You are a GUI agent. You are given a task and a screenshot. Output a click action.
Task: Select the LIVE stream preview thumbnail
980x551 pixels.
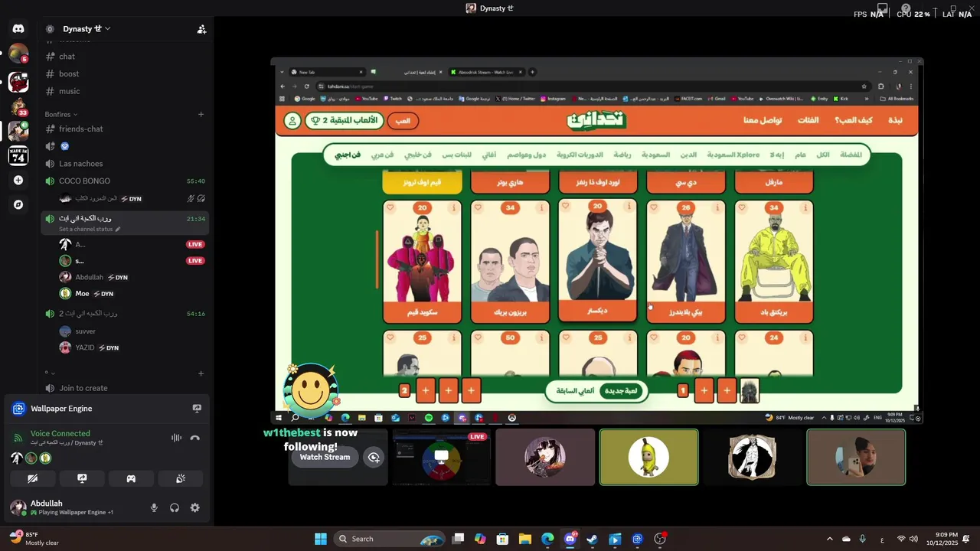tap(441, 458)
